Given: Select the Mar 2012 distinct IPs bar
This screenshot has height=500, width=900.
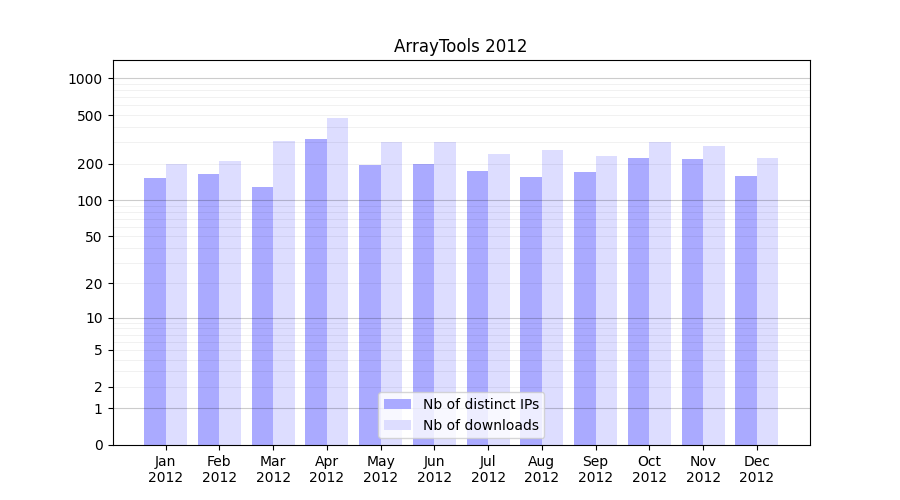Looking at the screenshot, I should (x=262, y=316).
